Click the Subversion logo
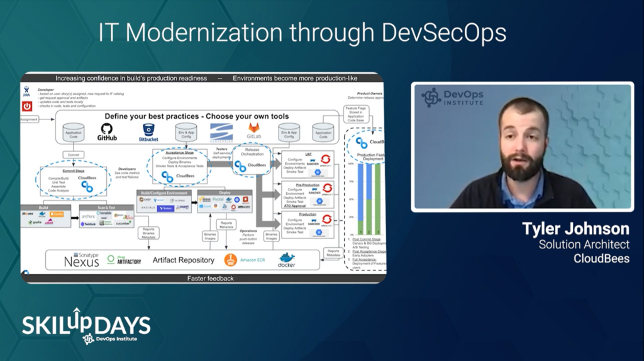644x361 pixels. pos(221,133)
